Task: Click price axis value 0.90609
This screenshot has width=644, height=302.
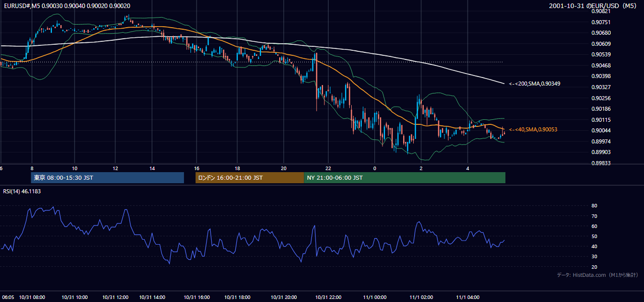Action: (x=601, y=44)
